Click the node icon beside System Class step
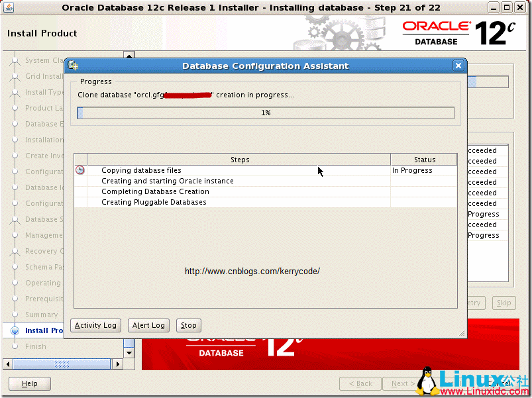This screenshot has height=398, width=532. click(15, 60)
